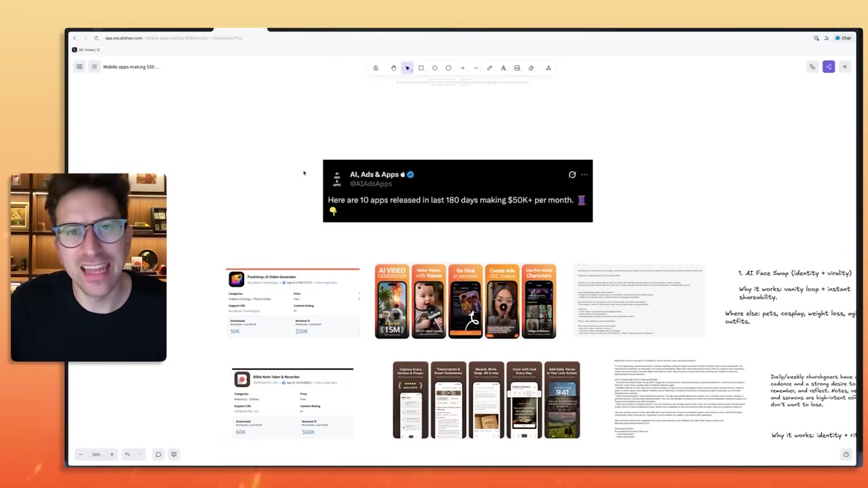The height and width of the screenshot is (488, 868).
Task: Select the pencil Draw tool
Action: (490, 68)
